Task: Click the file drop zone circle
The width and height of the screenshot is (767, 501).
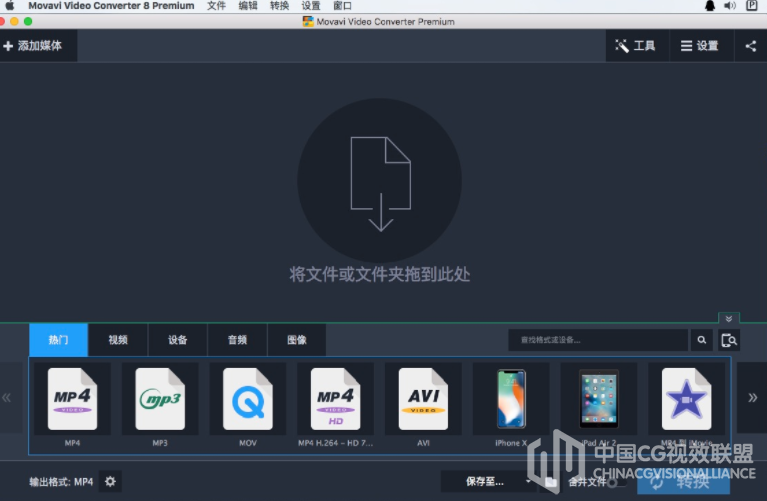Action: tap(380, 181)
